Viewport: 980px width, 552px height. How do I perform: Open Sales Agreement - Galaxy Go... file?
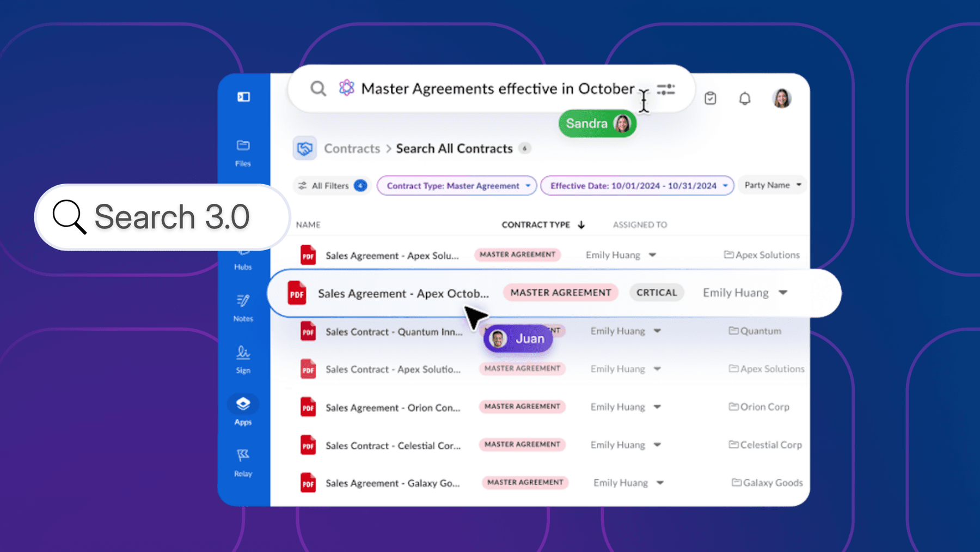[x=393, y=483]
